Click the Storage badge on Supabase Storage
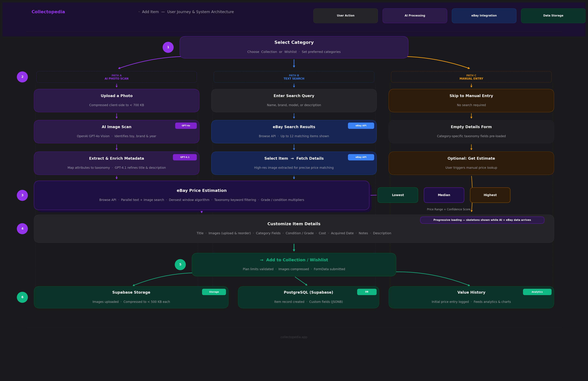 214,292
